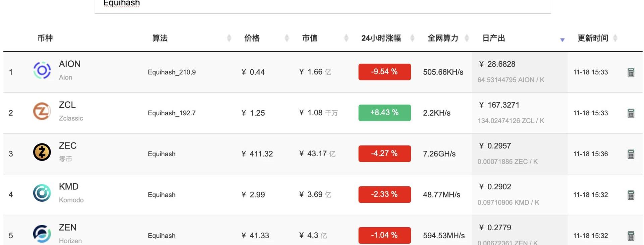Sort by the 价格 column arrows
Viewport: 644px width, 245px height.
[x=287, y=38]
